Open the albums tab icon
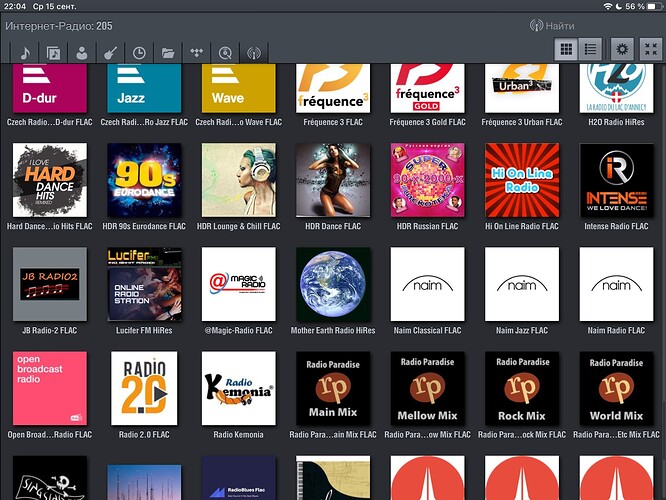666x500 pixels. (x=54, y=53)
